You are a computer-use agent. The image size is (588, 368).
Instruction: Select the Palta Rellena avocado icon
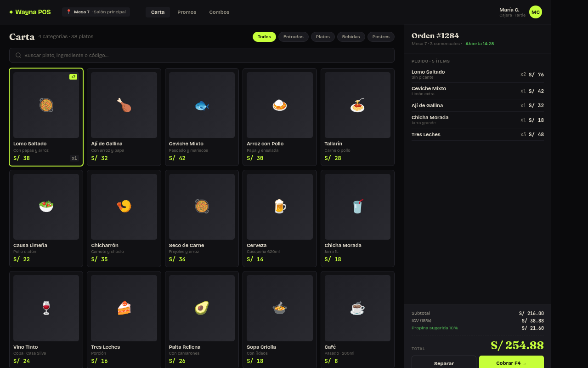point(202,308)
